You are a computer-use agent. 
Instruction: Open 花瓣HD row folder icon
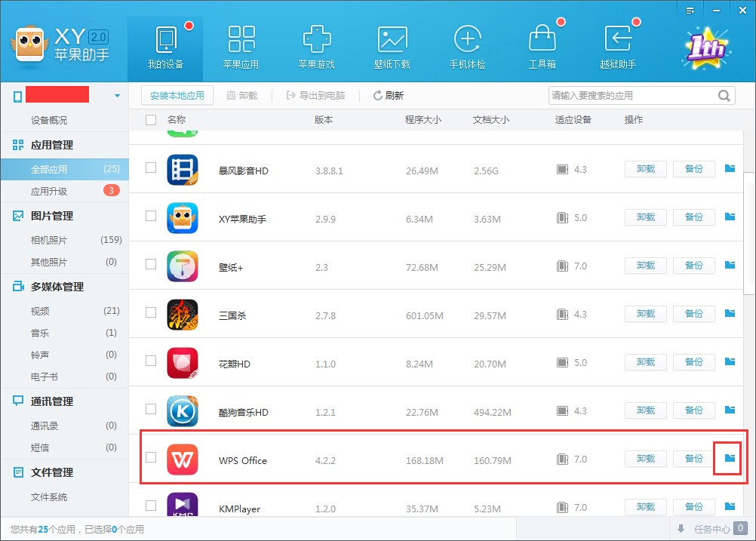tap(730, 361)
